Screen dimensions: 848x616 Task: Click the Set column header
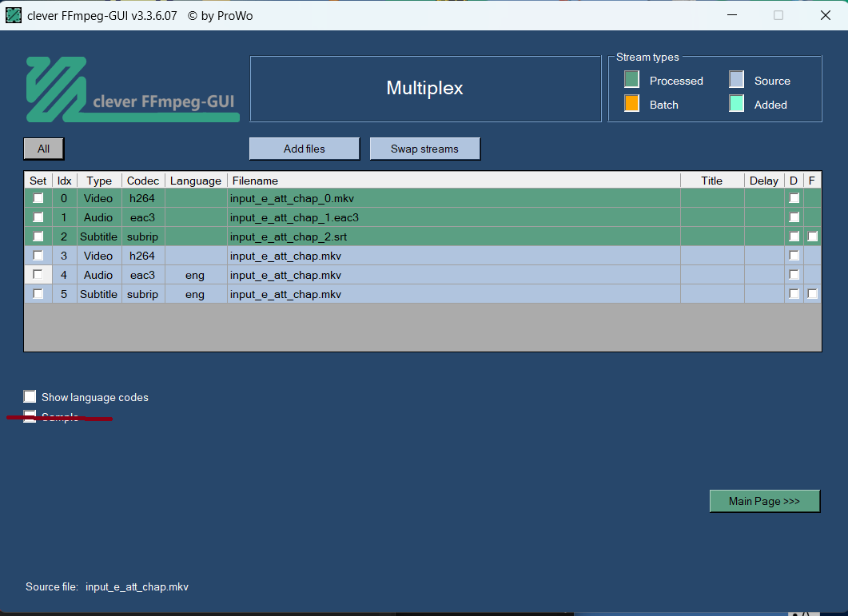point(38,180)
